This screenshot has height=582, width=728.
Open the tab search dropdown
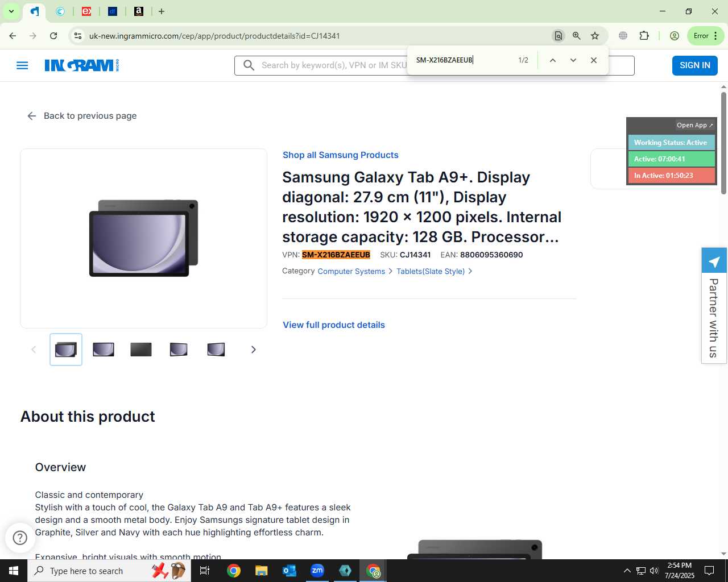click(11, 11)
